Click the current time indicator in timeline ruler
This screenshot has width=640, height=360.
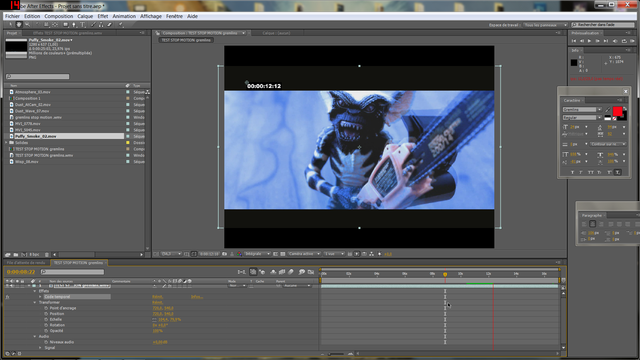coord(445,274)
